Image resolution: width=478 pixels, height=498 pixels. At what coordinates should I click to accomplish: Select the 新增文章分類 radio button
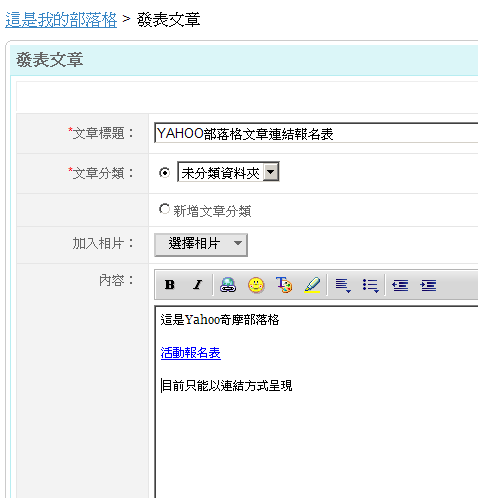[164, 209]
